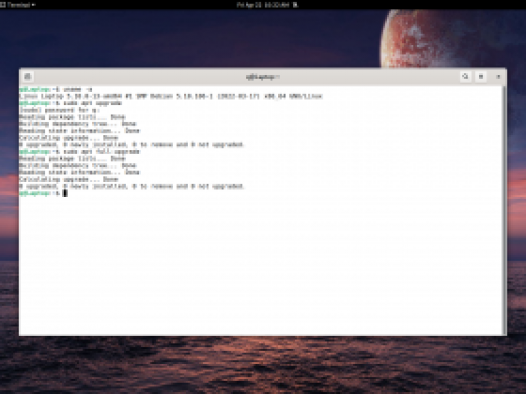Click the last prompt's green hostname text
526x394 pixels.
[35, 193]
